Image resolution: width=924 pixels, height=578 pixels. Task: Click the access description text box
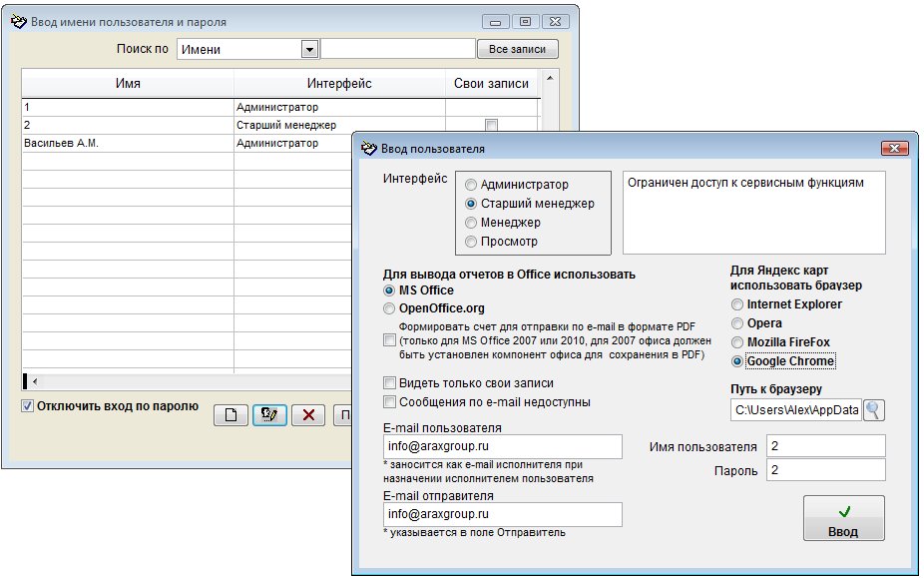(753, 213)
